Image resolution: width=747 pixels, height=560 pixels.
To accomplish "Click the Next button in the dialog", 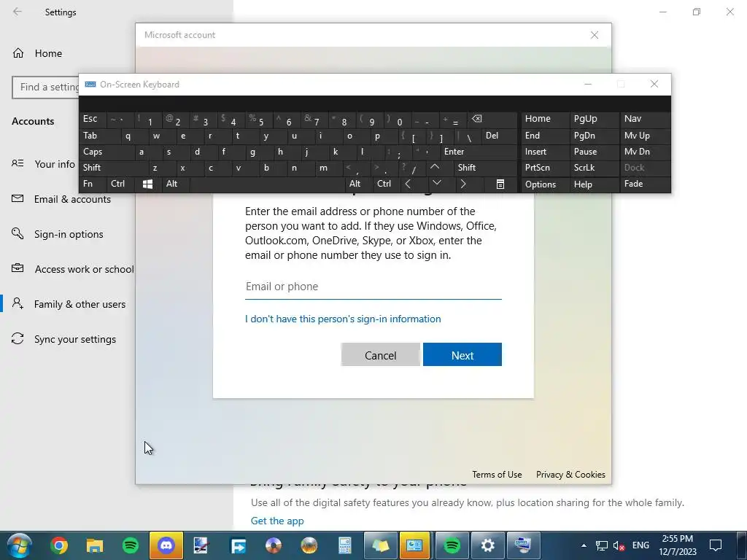I will (x=462, y=355).
